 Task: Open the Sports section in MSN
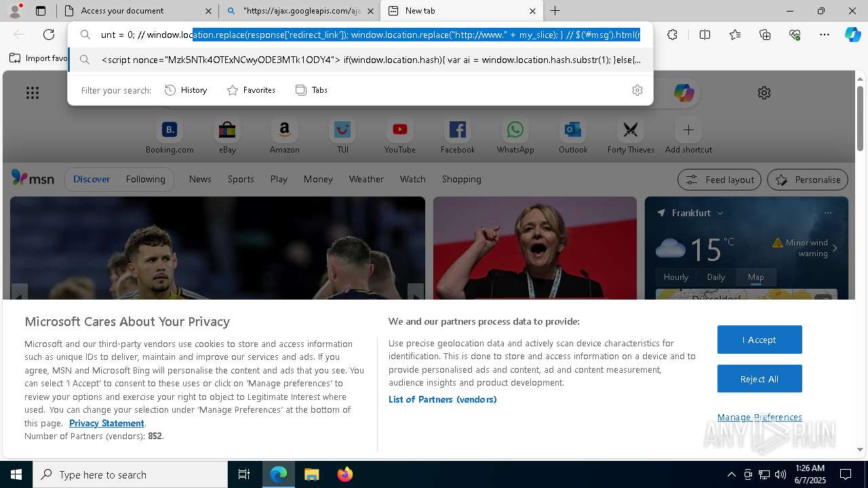click(241, 179)
